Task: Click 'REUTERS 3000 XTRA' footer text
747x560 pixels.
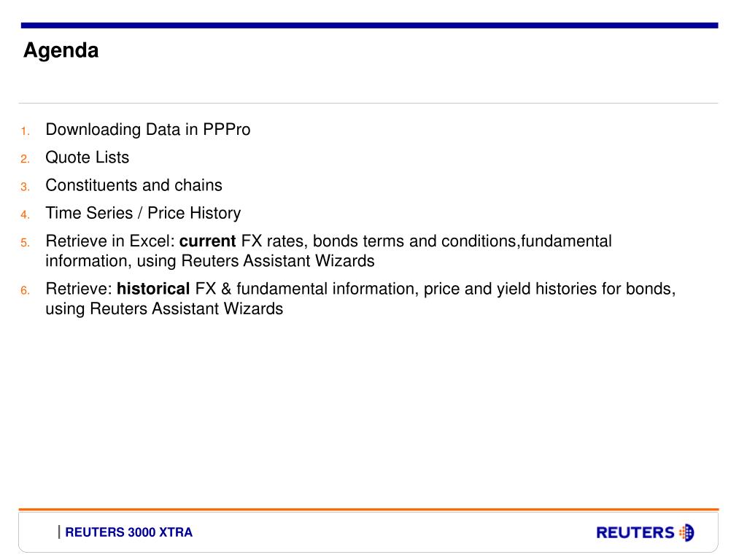Action: click(128, 532)
